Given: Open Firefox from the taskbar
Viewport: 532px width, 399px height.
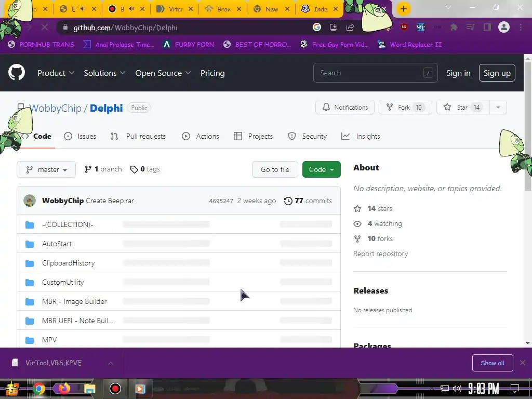Looking at the screenshot, I should point(64,388).
